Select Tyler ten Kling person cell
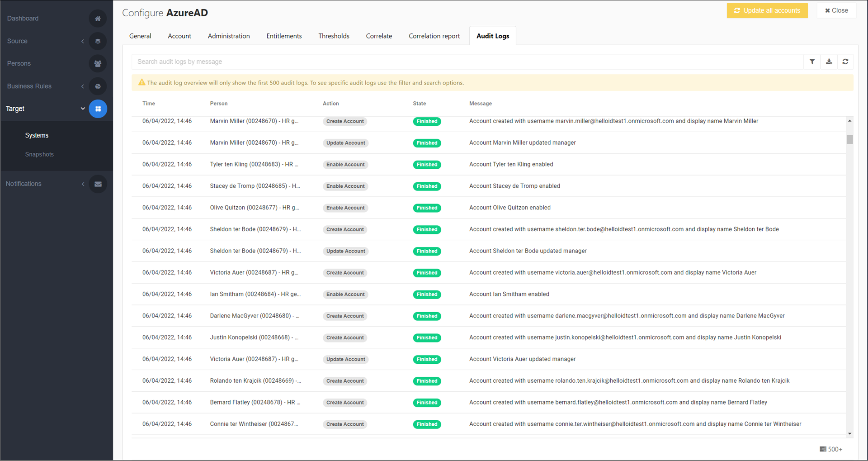This screenshot has width=868, height=461. (254, 164)
